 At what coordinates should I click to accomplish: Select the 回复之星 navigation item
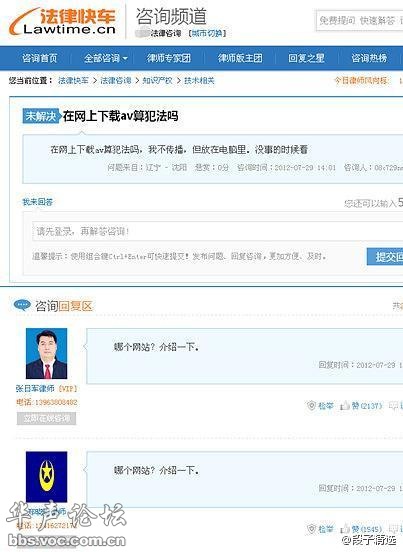[306, 58]
